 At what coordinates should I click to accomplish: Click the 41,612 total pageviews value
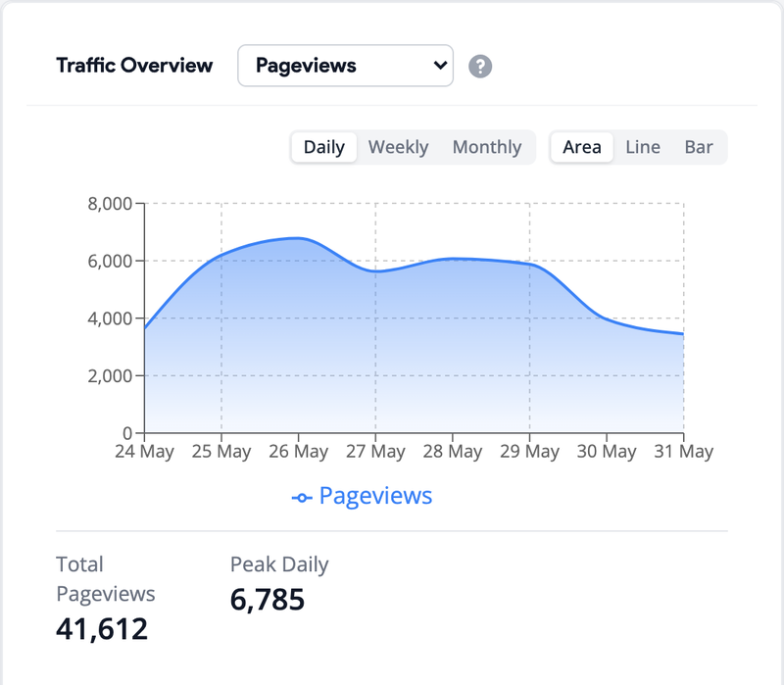102,629
